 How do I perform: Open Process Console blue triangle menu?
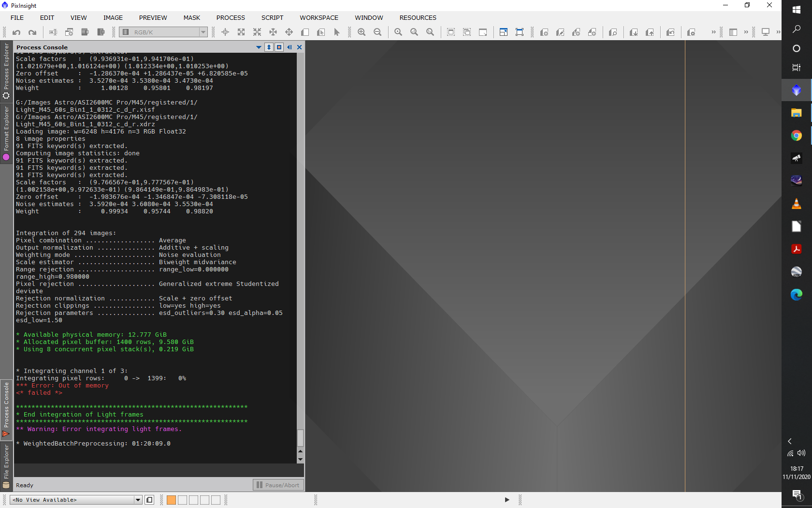click(x=259, y=47)
